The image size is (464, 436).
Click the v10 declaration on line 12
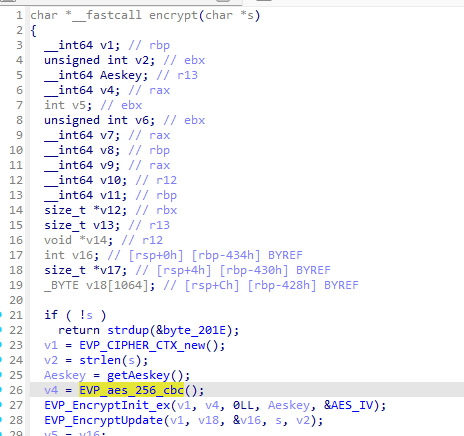(110, 180)
